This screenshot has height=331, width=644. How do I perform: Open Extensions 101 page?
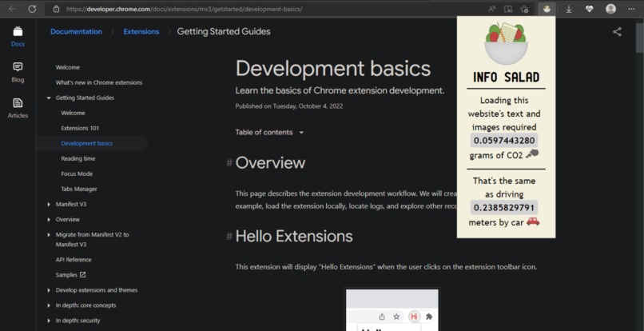click(x=80, y=128)
